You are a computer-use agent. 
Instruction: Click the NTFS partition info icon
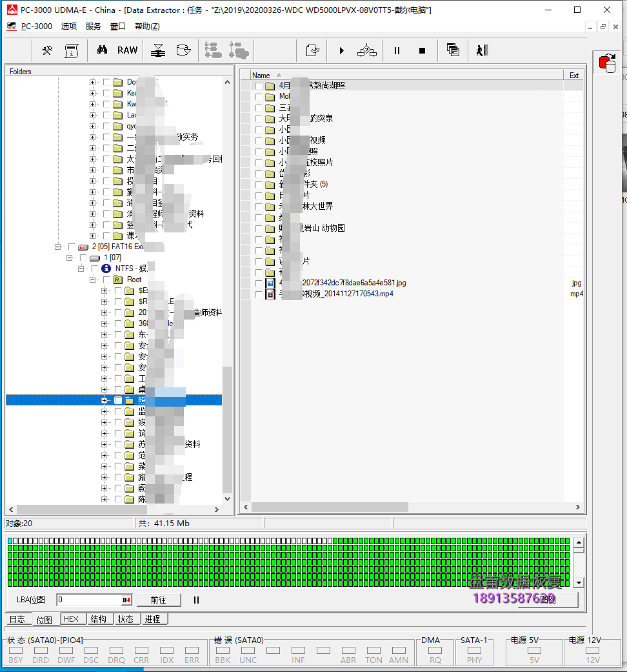coord(106,269)
